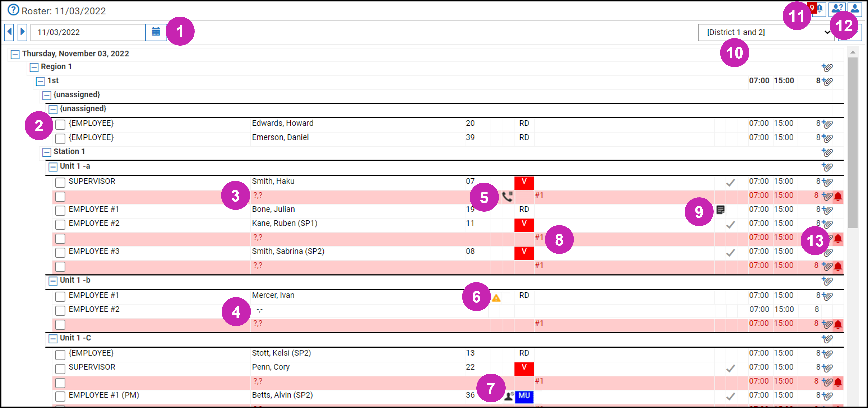Go to previous roster day arrow
This screenshot has height=408, width=868.
[x=9, y=32]
